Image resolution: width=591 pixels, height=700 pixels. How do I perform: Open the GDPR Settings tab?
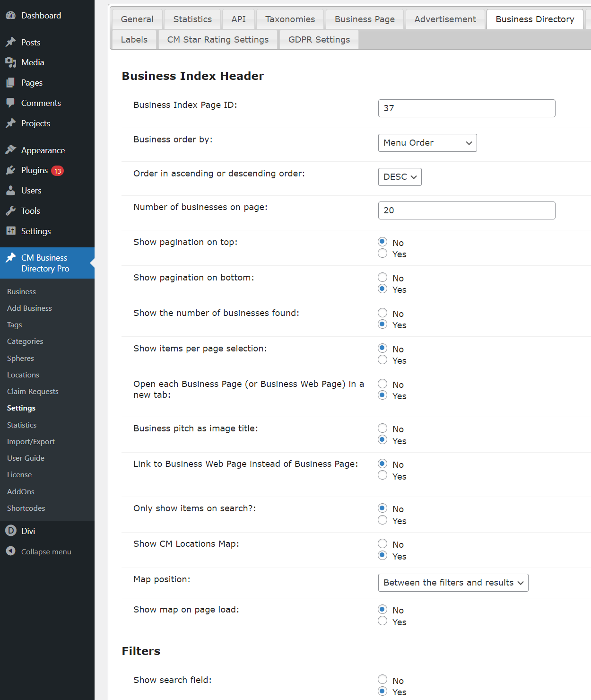(319, 40)
